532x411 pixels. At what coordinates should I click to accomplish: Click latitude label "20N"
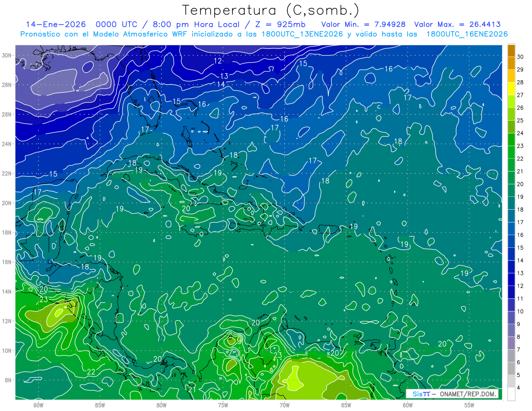pyautogui.click(x=7, y=203)
